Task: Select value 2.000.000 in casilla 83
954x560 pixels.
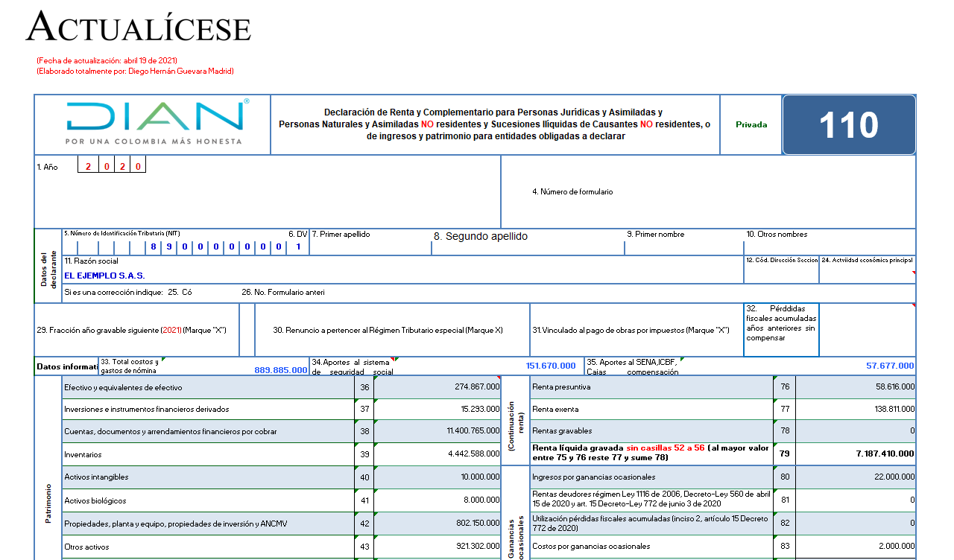Action: [x=897, y=546]
